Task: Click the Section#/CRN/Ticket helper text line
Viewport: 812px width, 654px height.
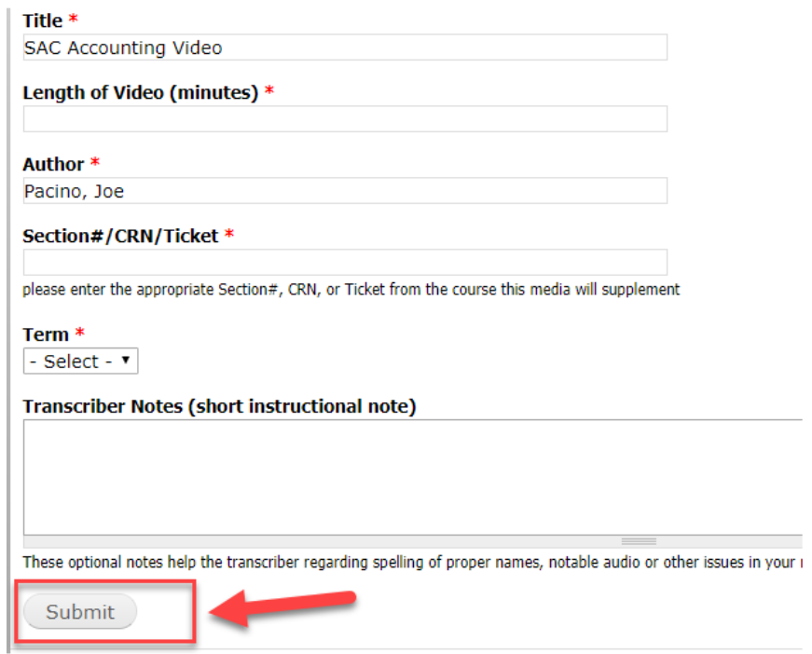Action: 351,290
